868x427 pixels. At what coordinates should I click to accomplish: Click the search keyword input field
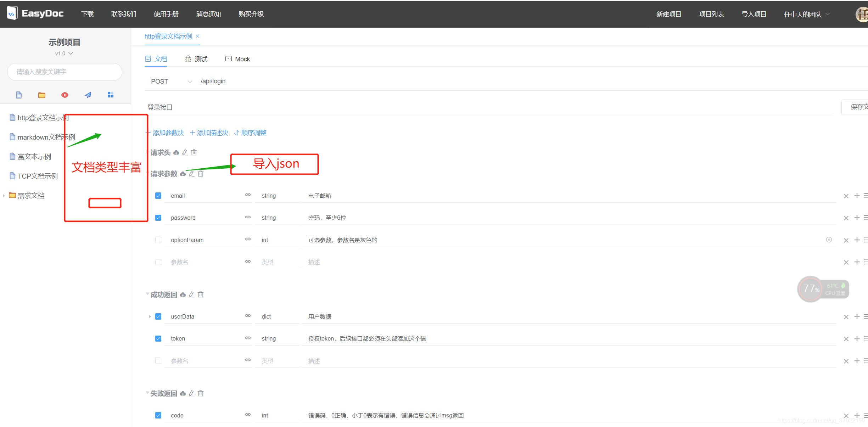pyautogui.click(x=65, y=72)
